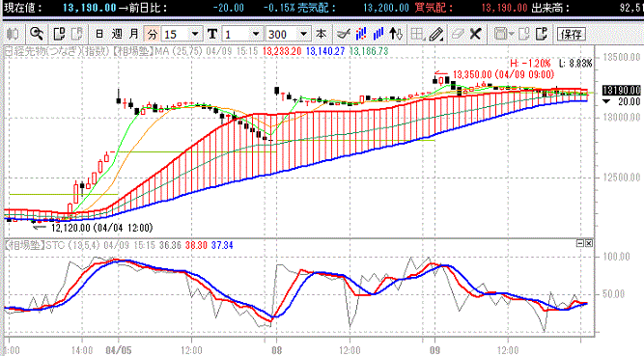The image size is (644, 356).
Task: Click the page with P icon
Action: (542, 34)
